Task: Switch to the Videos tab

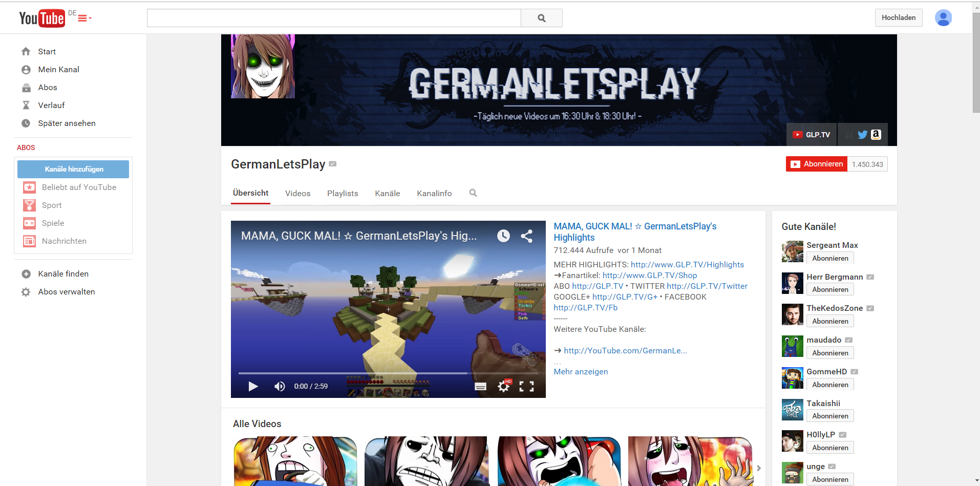Action: pos(297,194)
